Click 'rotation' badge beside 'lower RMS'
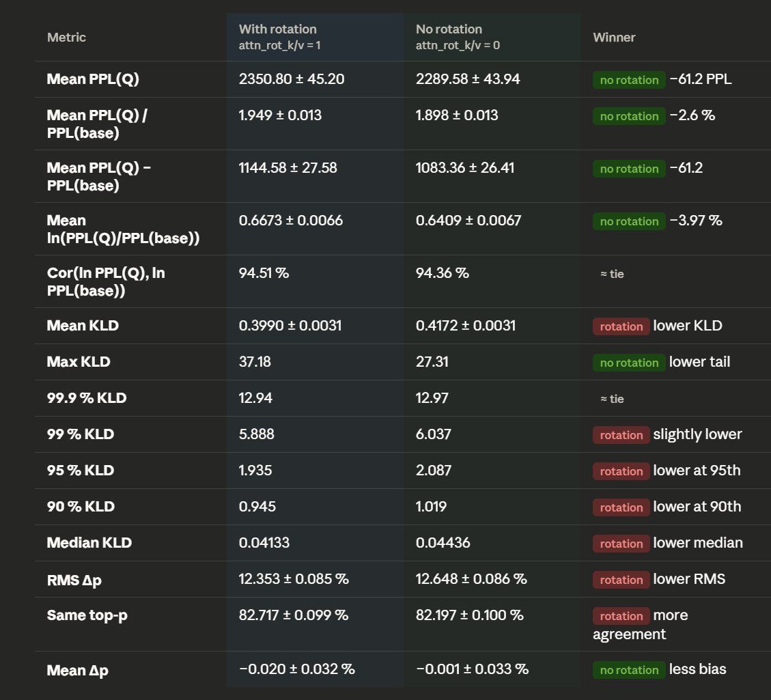 pyautogui.click(x=621, y=580)
